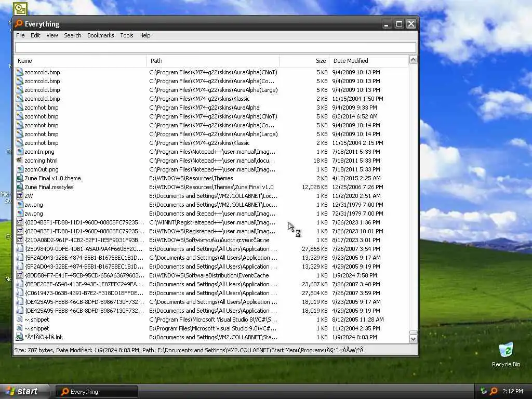
Task: Click the Everything system tray icon
Action: click(494, 391)
